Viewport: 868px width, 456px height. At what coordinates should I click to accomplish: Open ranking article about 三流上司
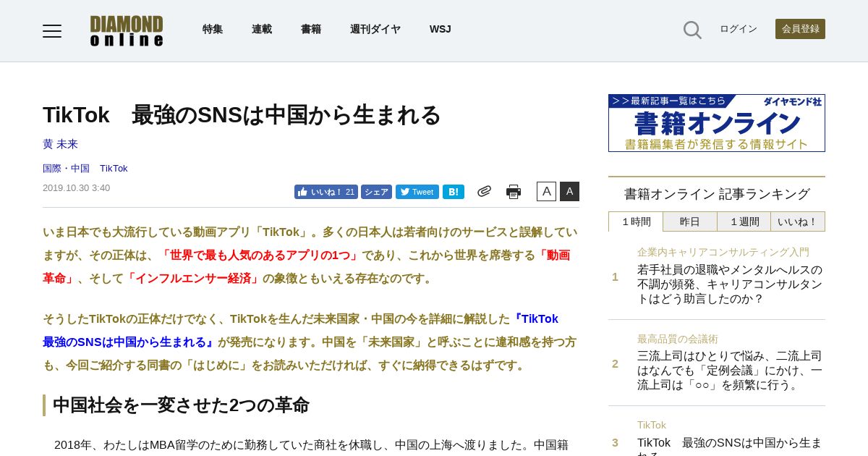730,371
